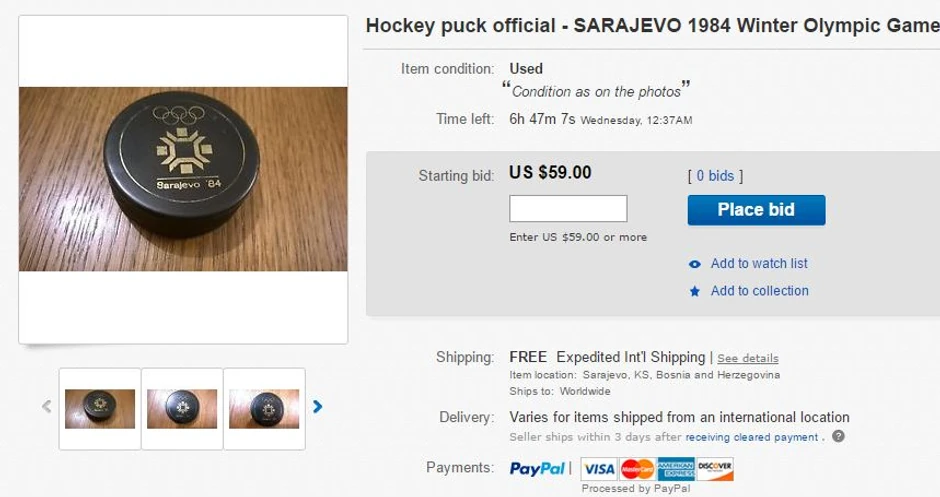Viewport: 940px width, 497px height.
Task: Open the 0 bids link
Action: (x=715, y=176)
